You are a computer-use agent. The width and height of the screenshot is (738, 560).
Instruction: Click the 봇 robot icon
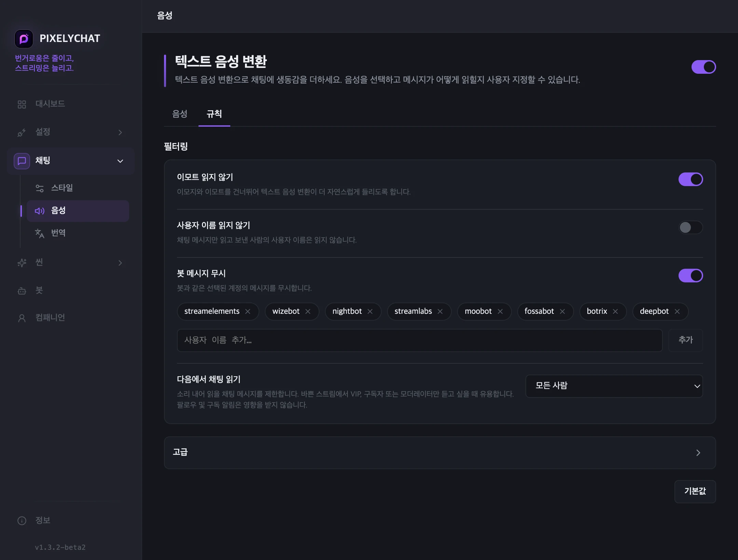[x=22, y=291]
